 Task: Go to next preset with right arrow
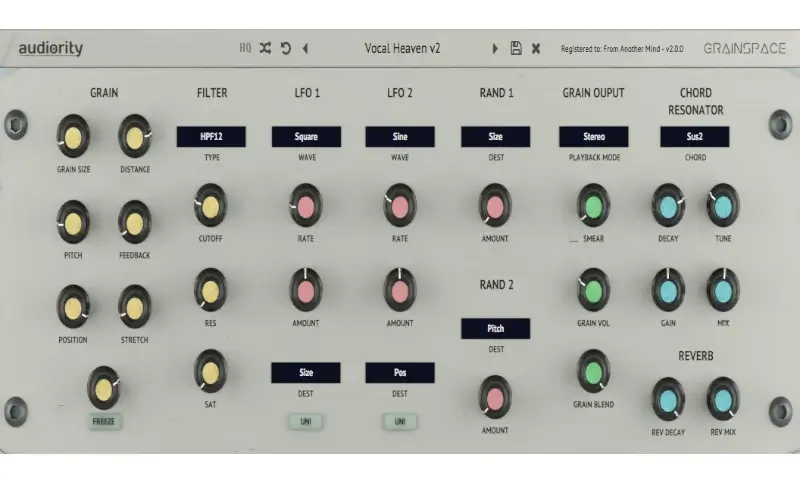pos(494,48)
